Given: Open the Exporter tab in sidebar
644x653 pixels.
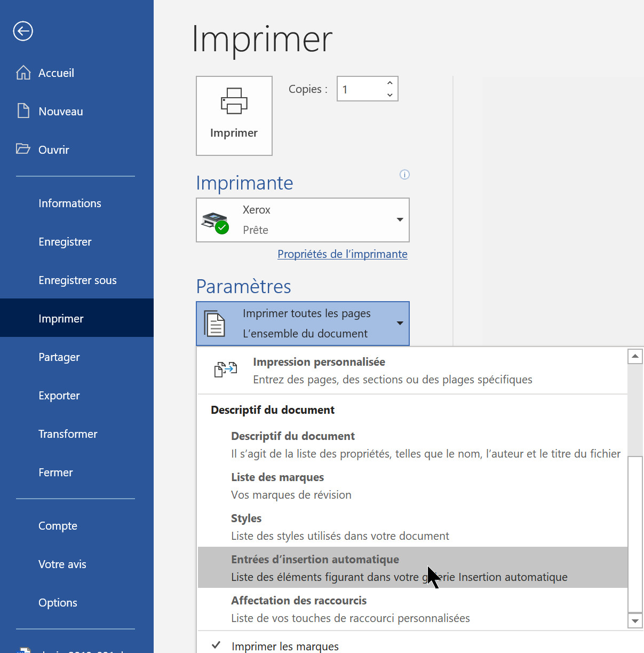Looking at the screenshot, I should pyautogui.click(x=59, y=396).
